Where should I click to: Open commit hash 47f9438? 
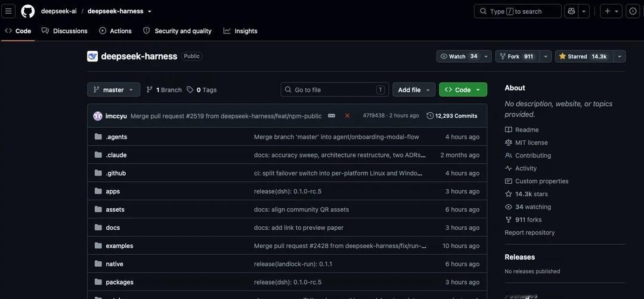click(374, 116)
